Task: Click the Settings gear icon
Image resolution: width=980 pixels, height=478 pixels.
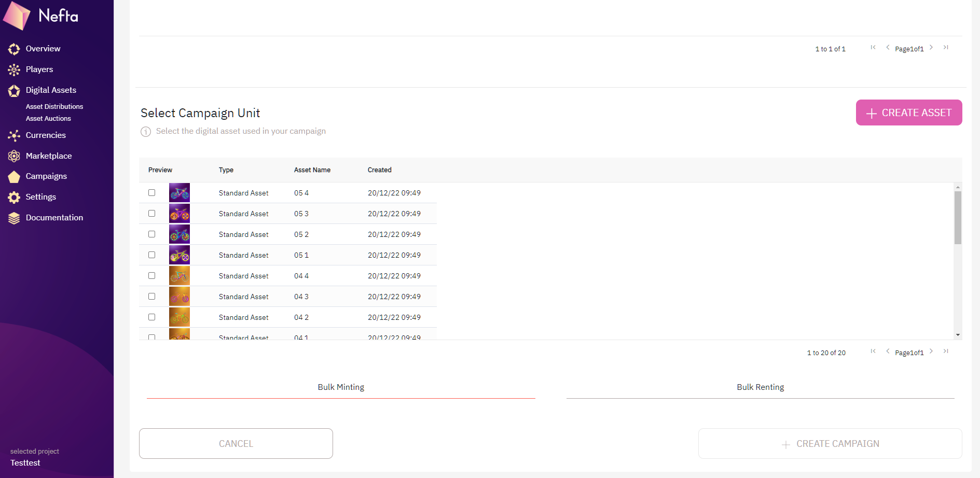Action: tap(14, 198)
